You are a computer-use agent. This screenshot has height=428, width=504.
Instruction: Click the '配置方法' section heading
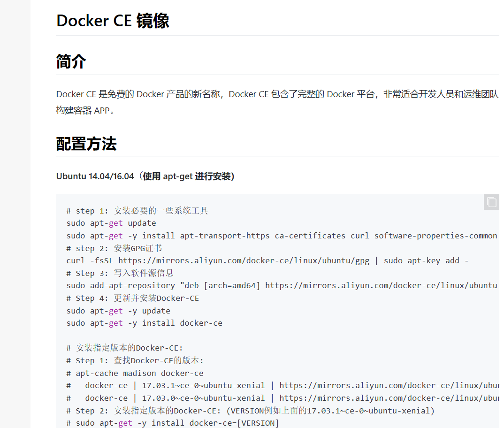coord(86,144)
